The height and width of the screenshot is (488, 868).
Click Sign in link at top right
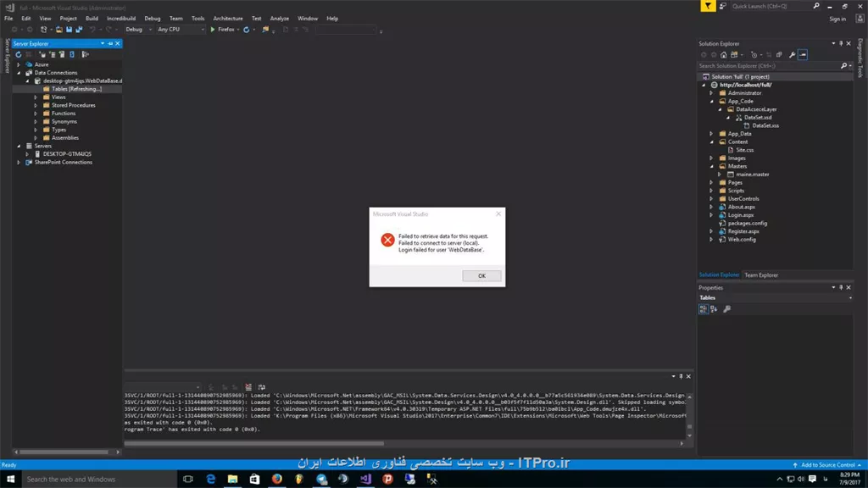[837, 19]
